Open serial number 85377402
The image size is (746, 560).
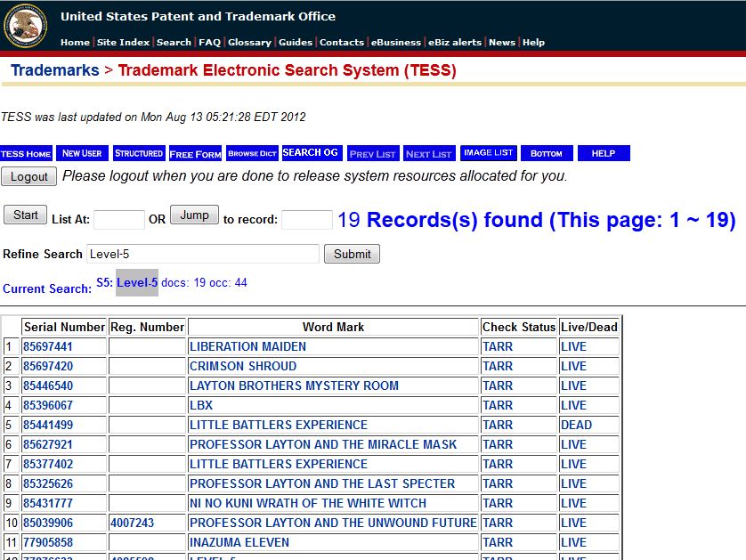tap(48, 464)
